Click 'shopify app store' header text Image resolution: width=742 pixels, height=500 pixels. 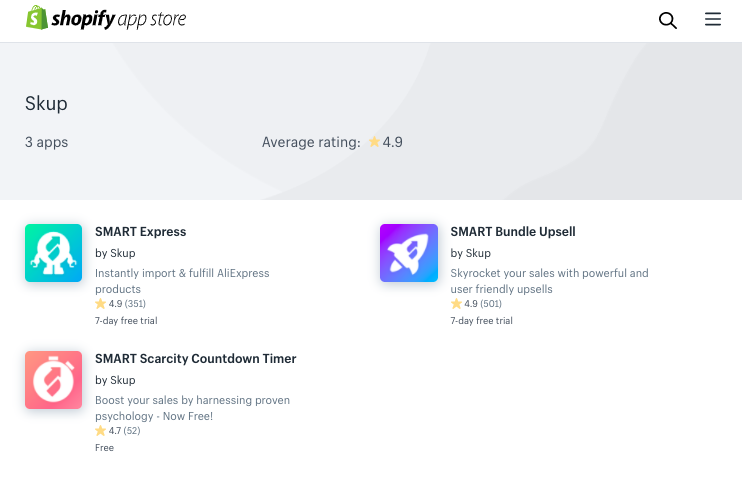(119, 19)
